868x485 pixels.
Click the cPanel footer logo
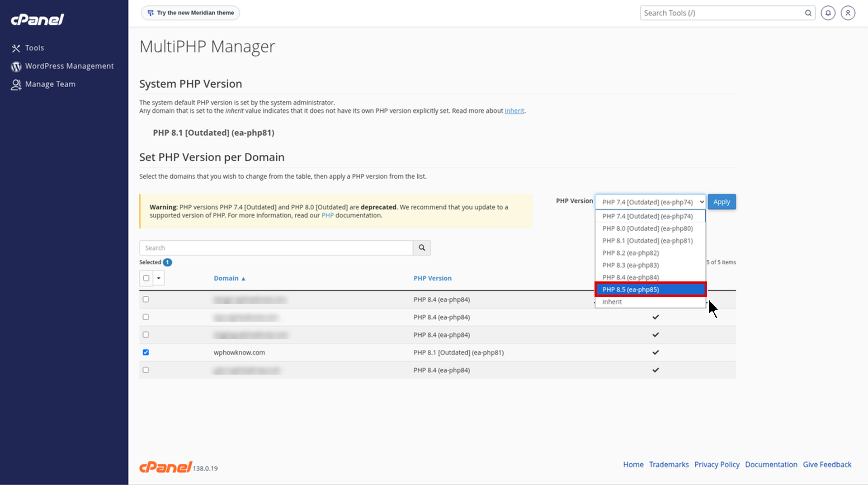coord(165,467)
